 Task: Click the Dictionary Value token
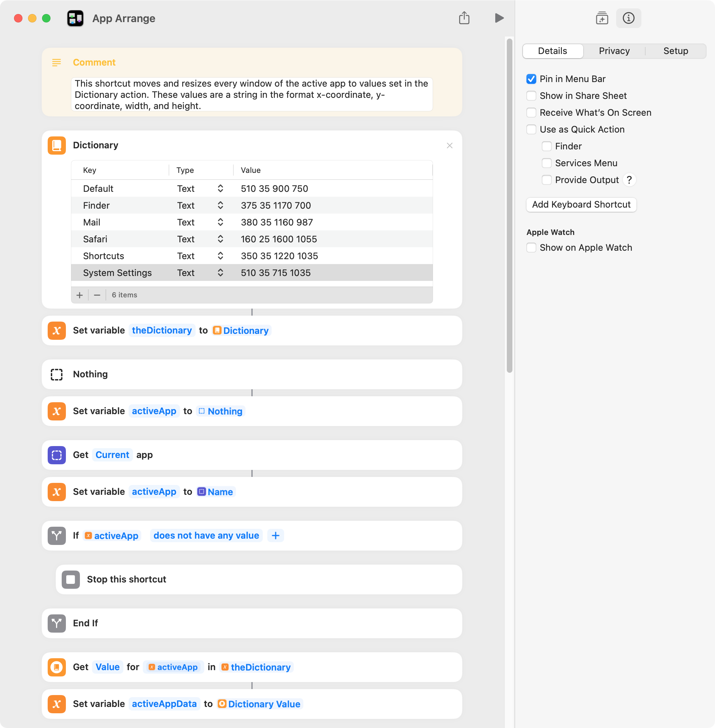tap(260, 705)
